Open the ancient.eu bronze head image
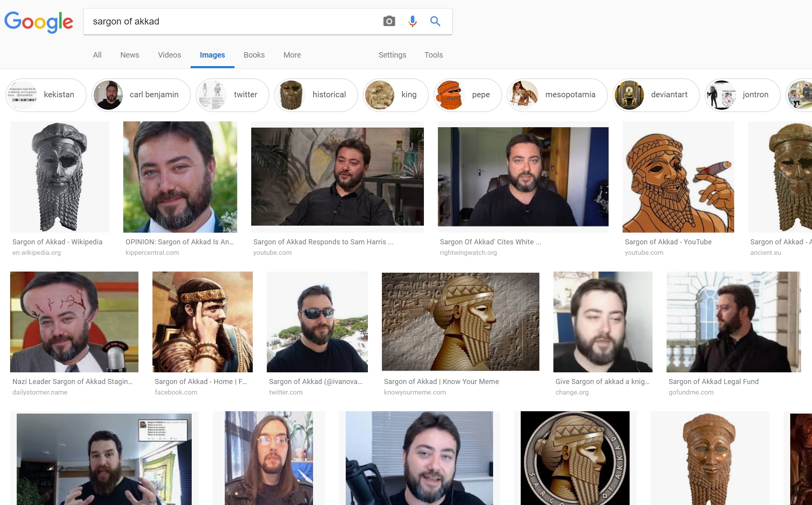This screenshot has height=505, width=812. [x=780, y=177]
